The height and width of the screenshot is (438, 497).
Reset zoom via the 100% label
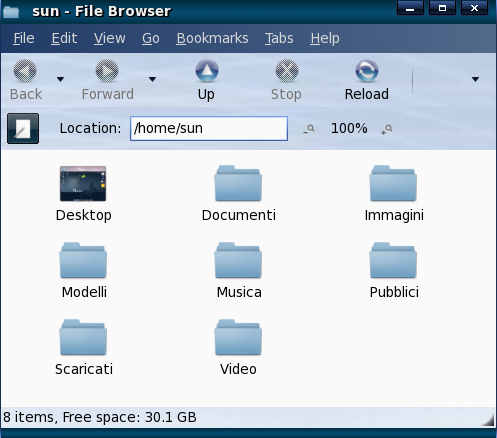[349, 128]
